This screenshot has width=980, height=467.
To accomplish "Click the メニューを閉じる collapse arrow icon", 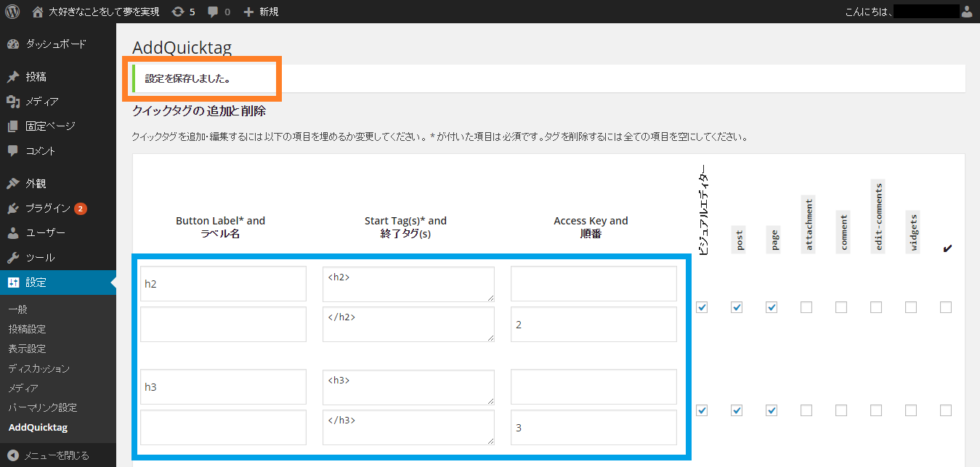I will [x=13, y=455].
